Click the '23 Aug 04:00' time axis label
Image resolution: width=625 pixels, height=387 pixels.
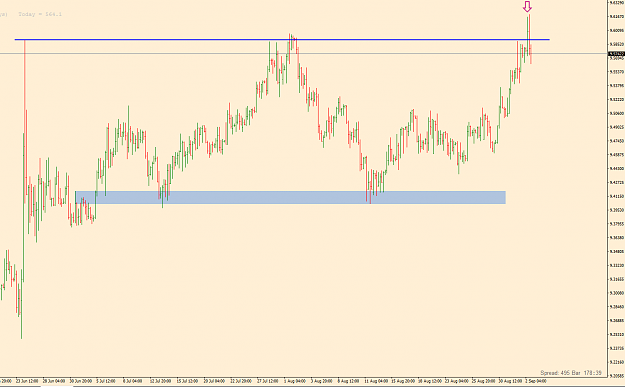click(x=456, y=381)
